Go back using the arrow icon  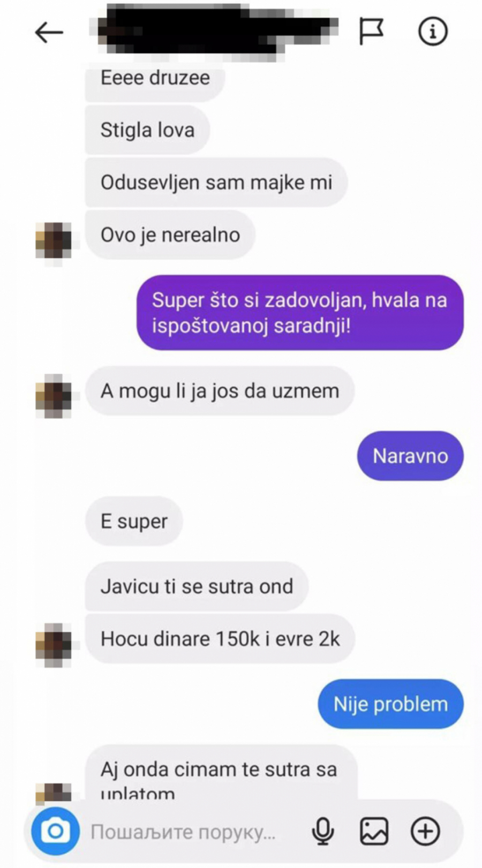click(49, 32)
